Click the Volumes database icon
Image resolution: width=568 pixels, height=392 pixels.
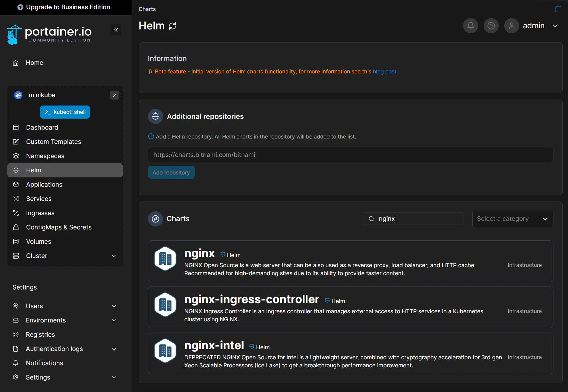pyautogui.click(x=16, y=242)
